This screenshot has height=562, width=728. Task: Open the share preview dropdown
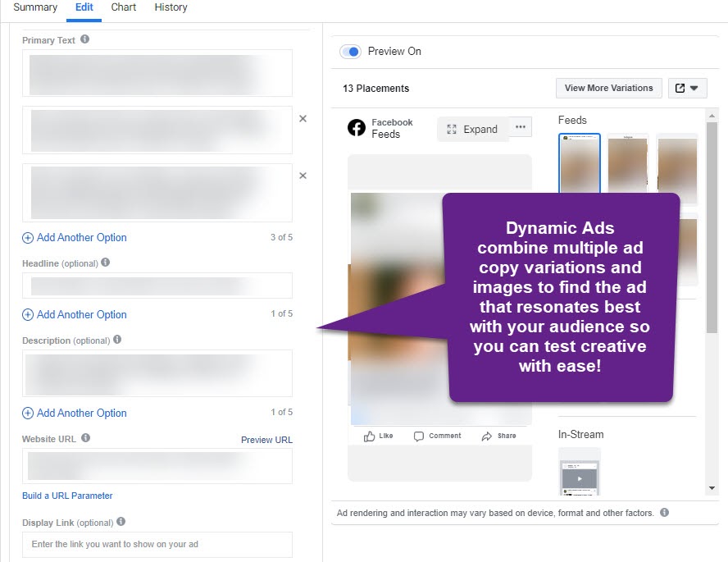tap(687, 89)
